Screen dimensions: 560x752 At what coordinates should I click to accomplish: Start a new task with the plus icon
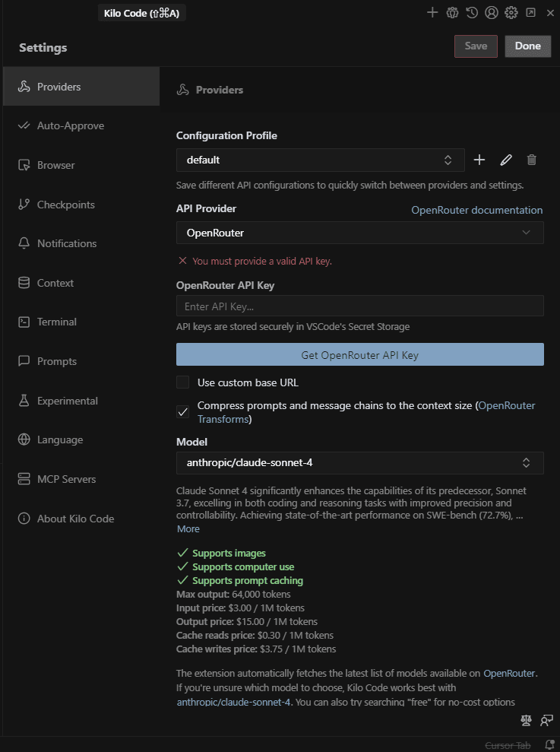432,12
